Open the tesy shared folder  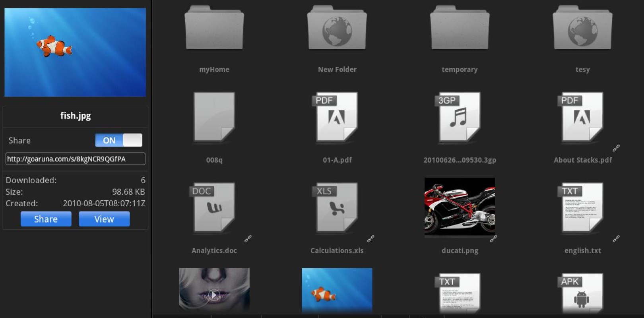tap(582, 29)
